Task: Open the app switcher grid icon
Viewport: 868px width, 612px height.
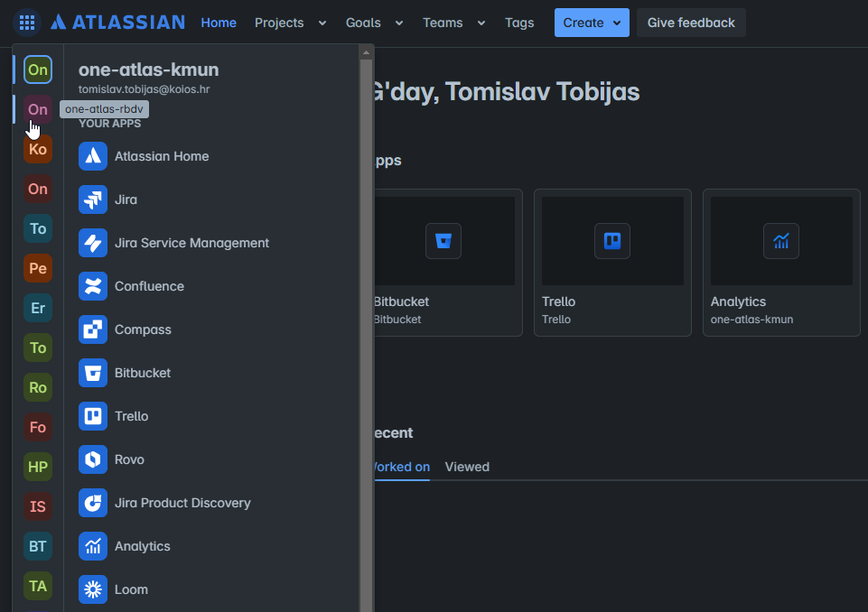Action: pyautogui.click(x=26, y=23)
